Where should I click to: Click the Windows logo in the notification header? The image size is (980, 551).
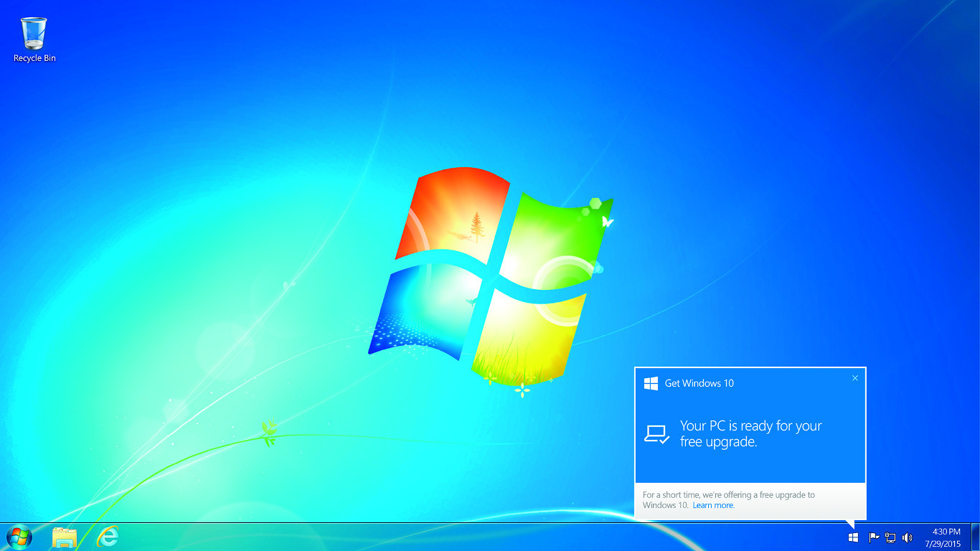pyautogui.click(x=651, y=383)
